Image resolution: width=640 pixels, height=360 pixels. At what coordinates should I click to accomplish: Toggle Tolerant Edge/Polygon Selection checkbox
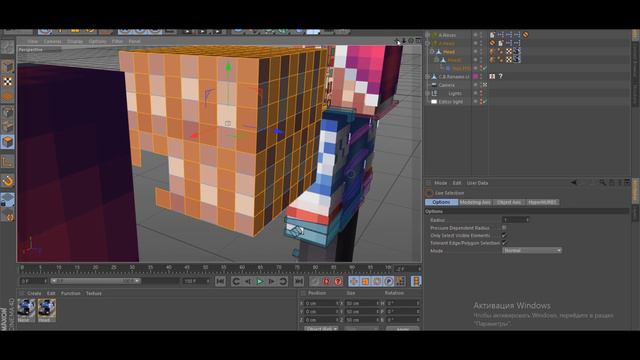click(x=504, y=243)
